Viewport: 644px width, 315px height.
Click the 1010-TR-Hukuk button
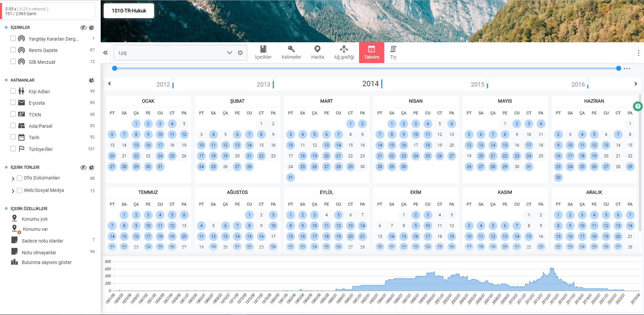[x=129, y=11]
